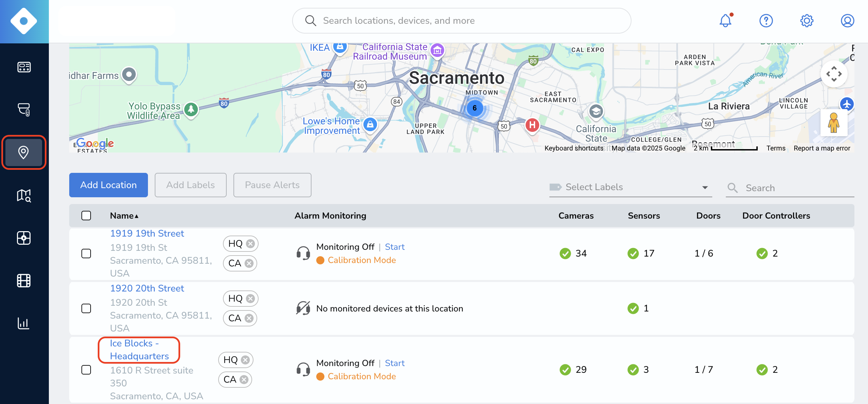The image size is (868, 404).
Task: Click the Google logo on the map
Action: tap(95, 144)
